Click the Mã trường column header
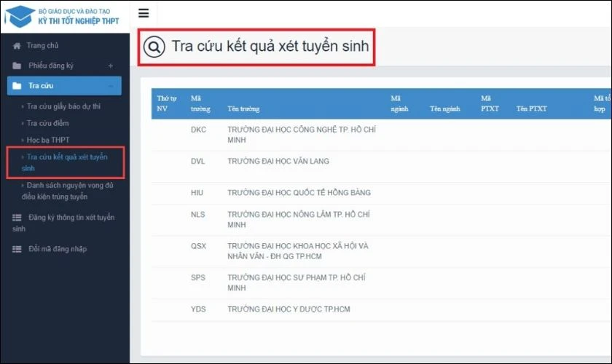The height and width of the screenshot is (364, 612). click(x=200, y=103)
